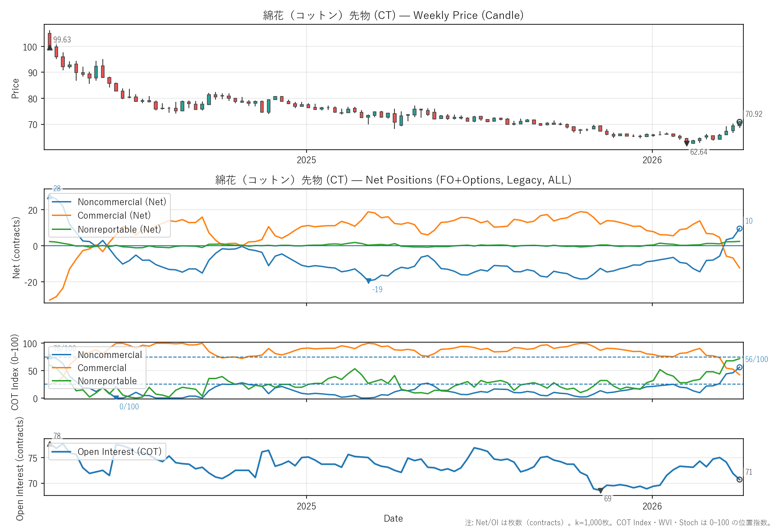Viewport: 779px width, 532px height.
Task: Toggle the Commercial (Net) legend entry
Action: tap(114, 216)
